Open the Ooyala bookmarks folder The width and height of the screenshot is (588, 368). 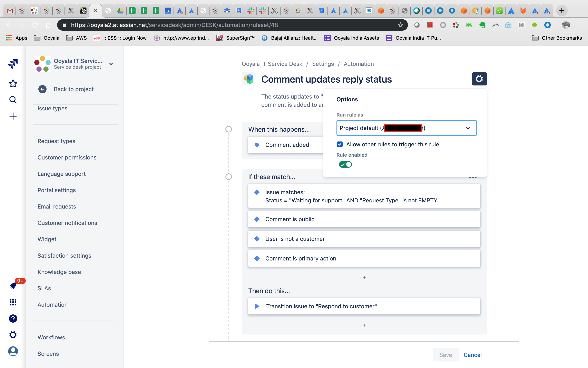coord(47,38)
